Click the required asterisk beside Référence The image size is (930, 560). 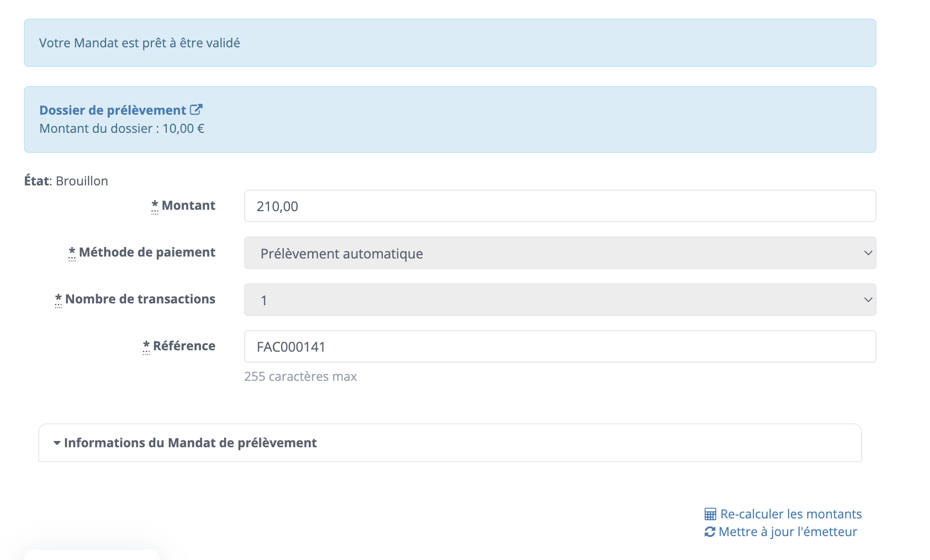146,346
